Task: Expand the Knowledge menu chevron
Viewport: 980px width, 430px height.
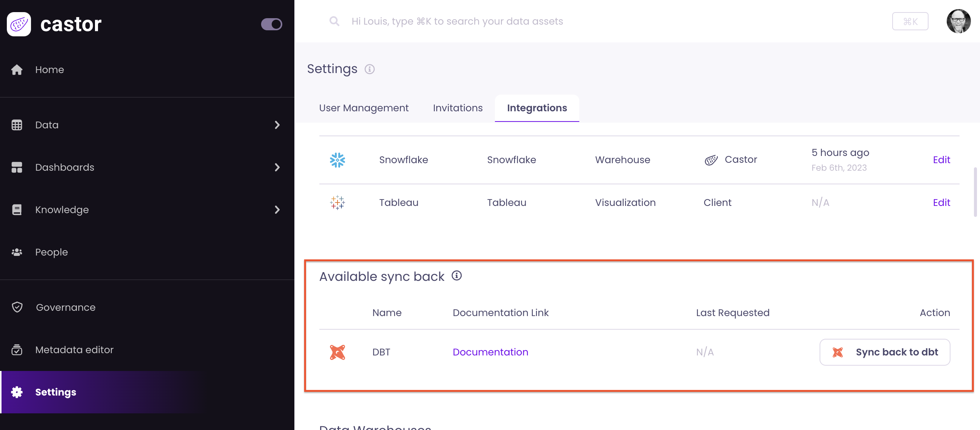Action: click(x=277, y=210)
